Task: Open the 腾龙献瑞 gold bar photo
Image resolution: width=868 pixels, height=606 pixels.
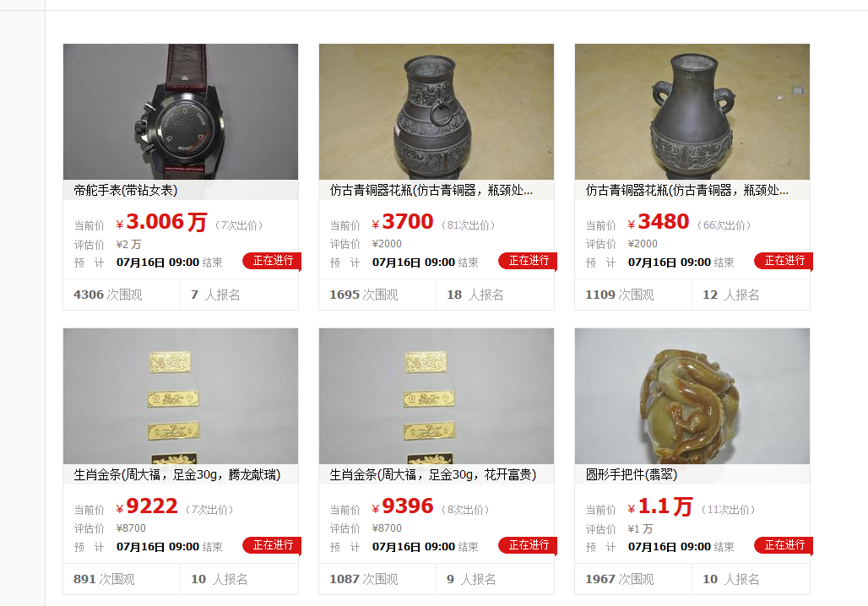Action: click(181, 396)
